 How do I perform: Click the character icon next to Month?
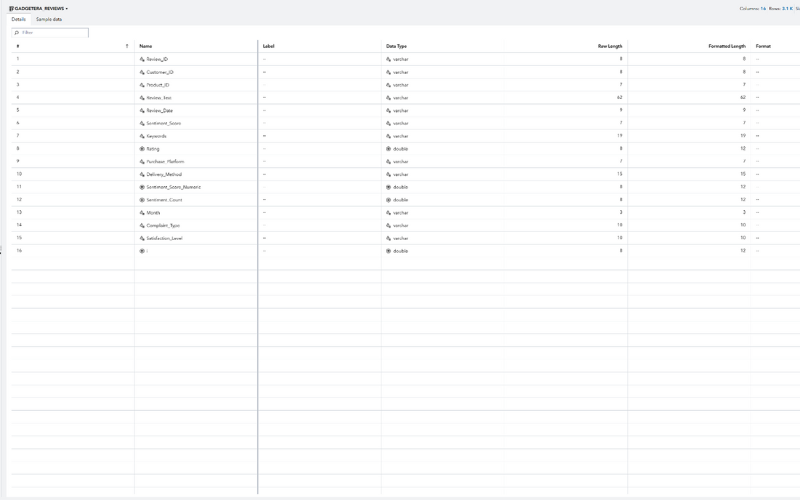142,212
